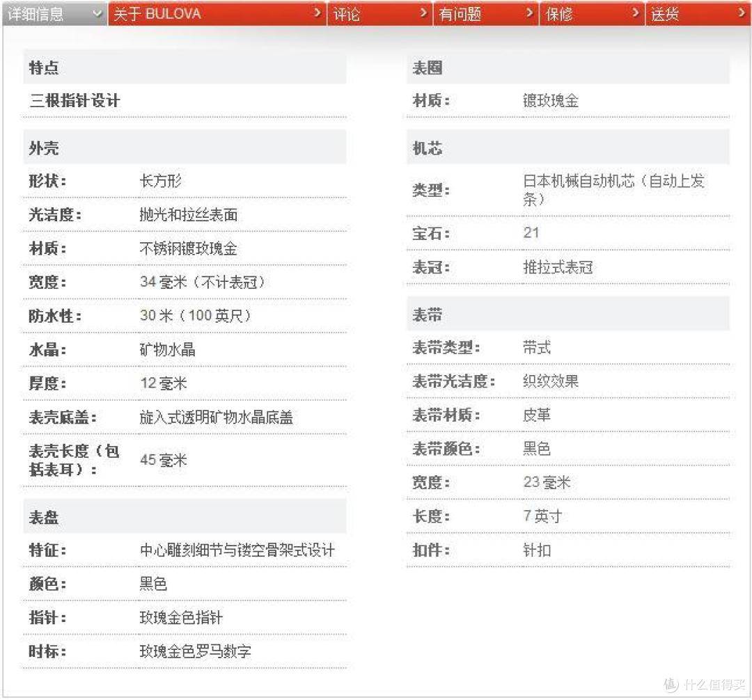Expand the arrow beside 有问题
The height and width of the screenshot is (700, 752).
pos(529,13)
